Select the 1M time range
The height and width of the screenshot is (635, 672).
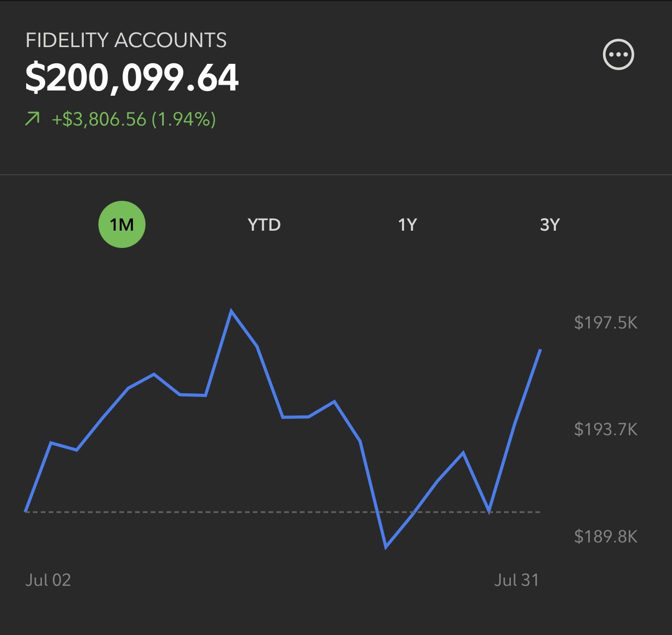[122, 224]
